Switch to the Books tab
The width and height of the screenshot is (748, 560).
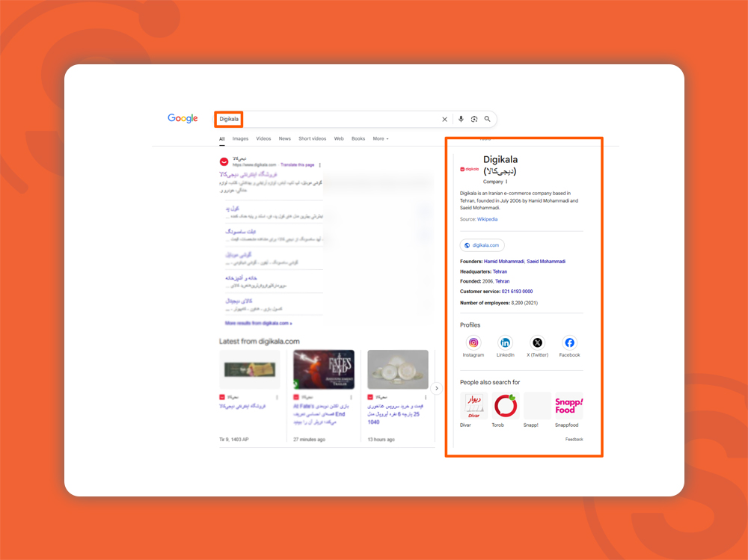click(x=358, y=139)
